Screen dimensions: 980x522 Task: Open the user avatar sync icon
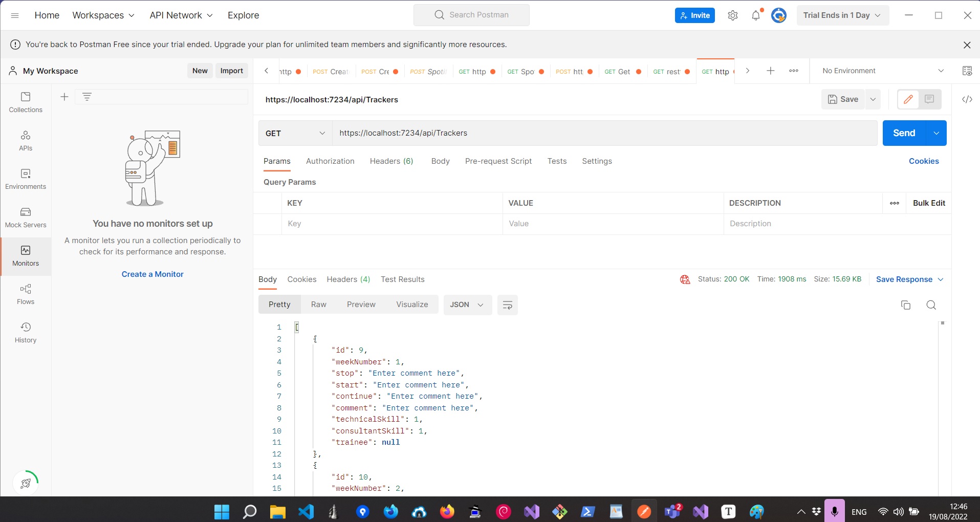[779, 15]
